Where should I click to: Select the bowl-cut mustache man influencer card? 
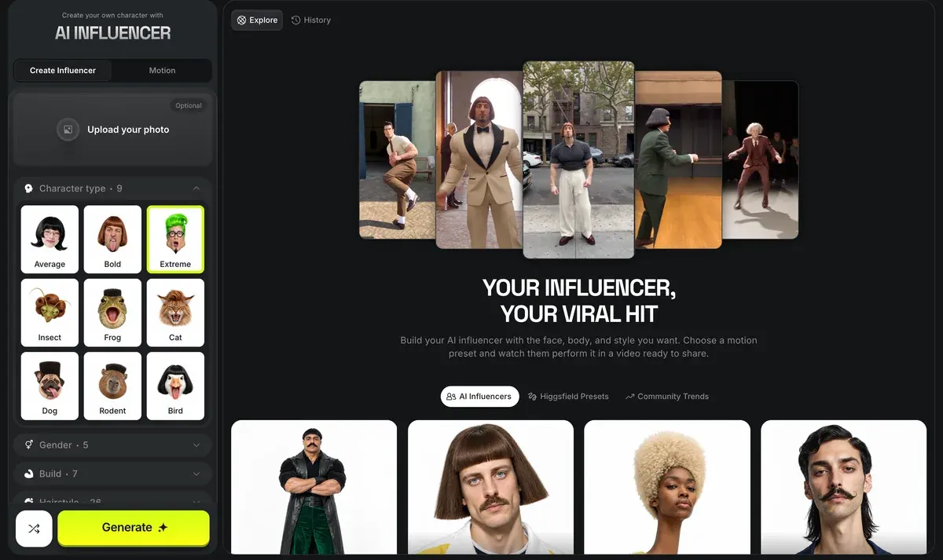click(490, 487)
